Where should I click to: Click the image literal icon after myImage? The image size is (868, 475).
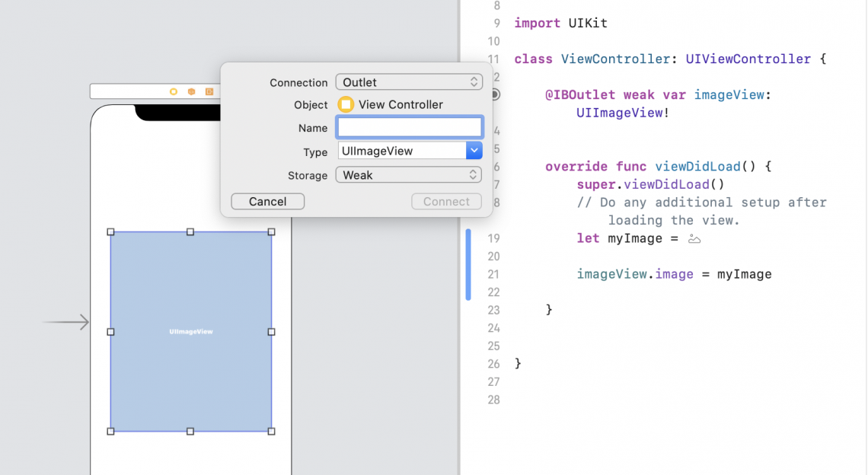694,239
